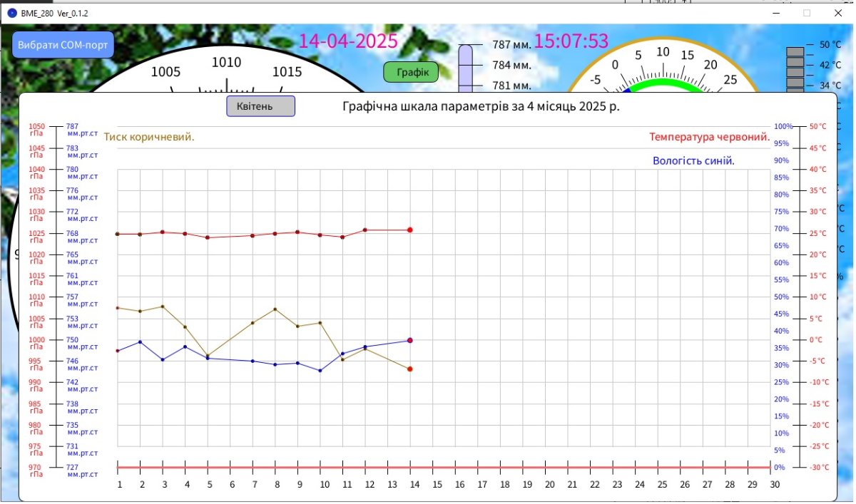This screenshot has width=856, height=504.
Task: Close the BME_280 application window
Action: pyautogui.click(x=838, y=13)
